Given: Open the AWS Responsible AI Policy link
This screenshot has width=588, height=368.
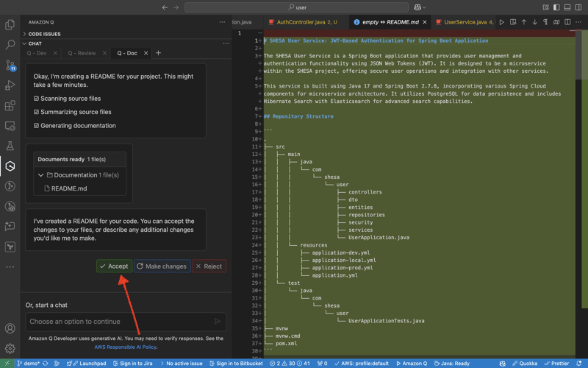Looking at the screenshot, I should coord(125,347).
